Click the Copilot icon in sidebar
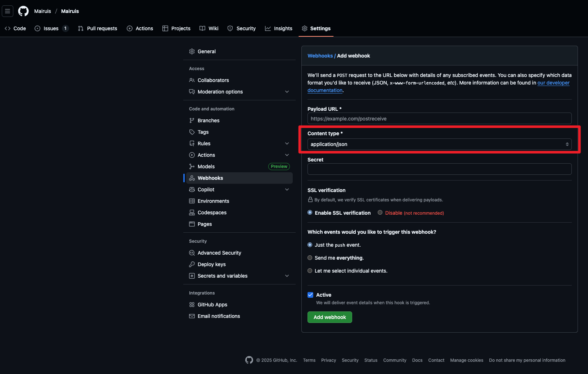 point(192,190)
